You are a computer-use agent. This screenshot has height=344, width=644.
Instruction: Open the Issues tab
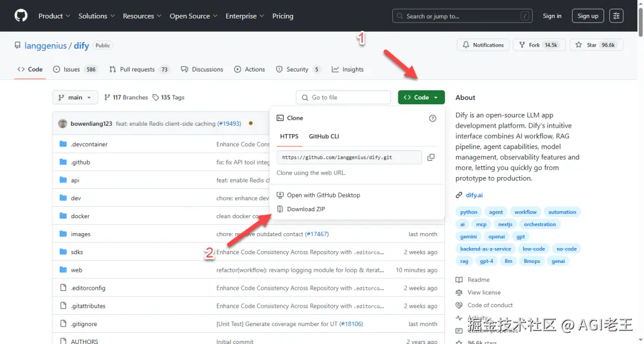(75, 69)
